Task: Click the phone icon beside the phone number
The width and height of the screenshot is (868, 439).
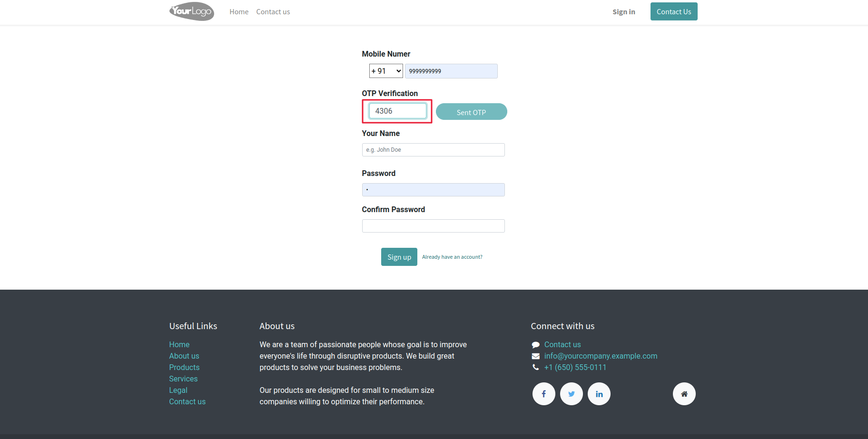Action: pyautogui.click(x=536, y=367)
